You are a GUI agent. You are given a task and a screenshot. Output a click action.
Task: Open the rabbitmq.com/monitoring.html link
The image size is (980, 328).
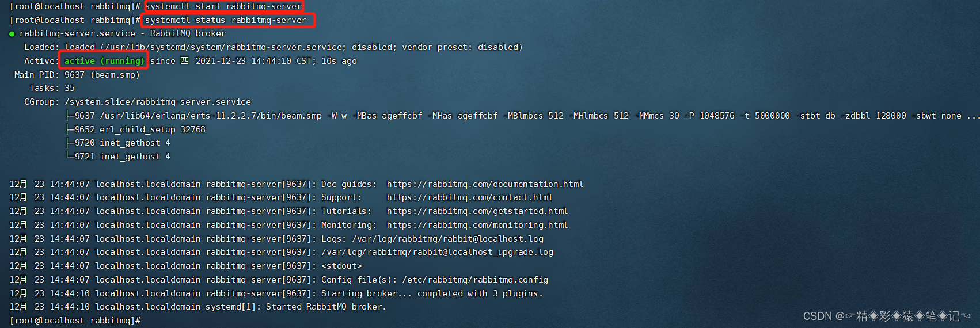(x=477, y=225)
